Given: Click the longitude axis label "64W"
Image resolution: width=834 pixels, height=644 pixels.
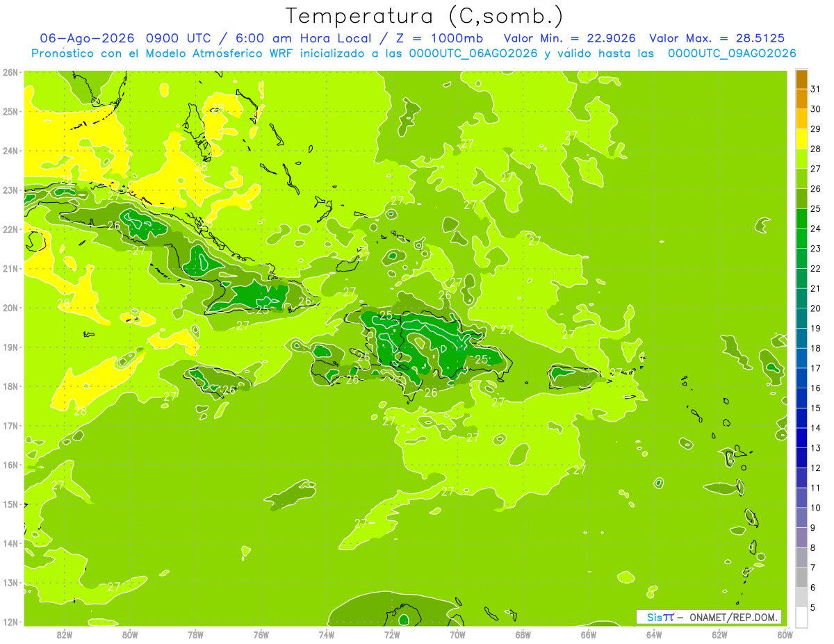Looking at the screenshot, I should pos(654,634).
